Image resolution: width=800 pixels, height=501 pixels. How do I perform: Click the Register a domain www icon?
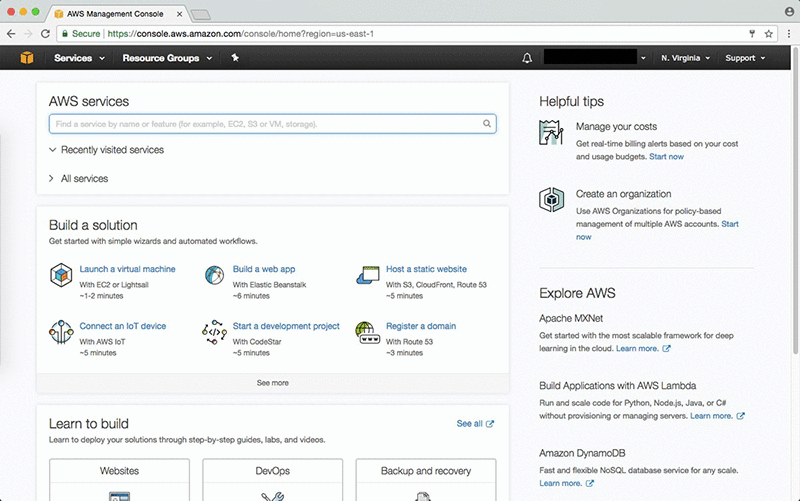coord(368,332)
